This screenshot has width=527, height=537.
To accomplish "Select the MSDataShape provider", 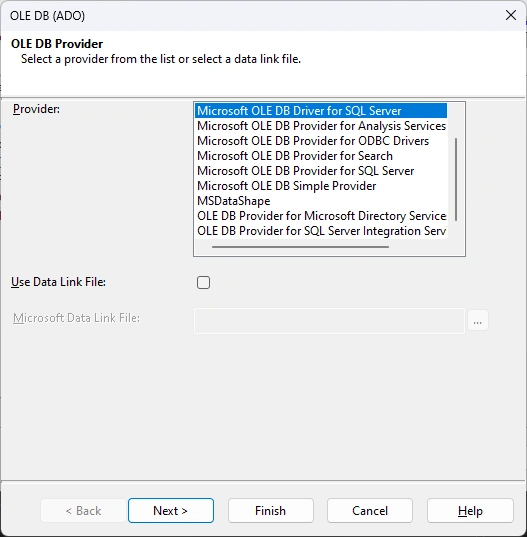I will [x=321, y=201].
